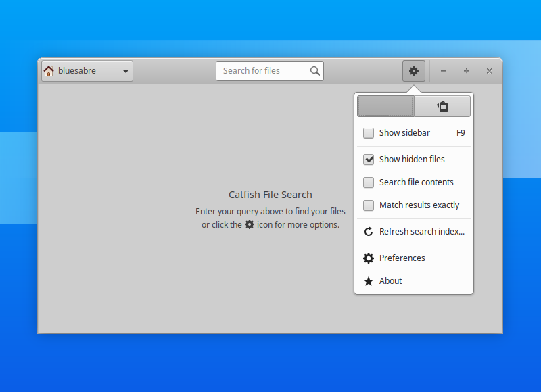Click inside the Search for files field
This screenshot has width=541, height=392.
264,70
